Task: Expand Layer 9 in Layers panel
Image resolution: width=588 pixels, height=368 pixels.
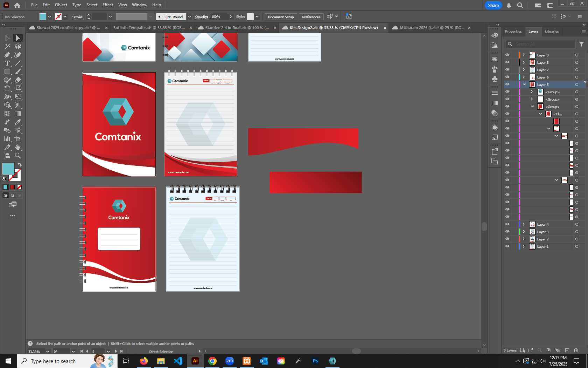Action: [524, 55]
